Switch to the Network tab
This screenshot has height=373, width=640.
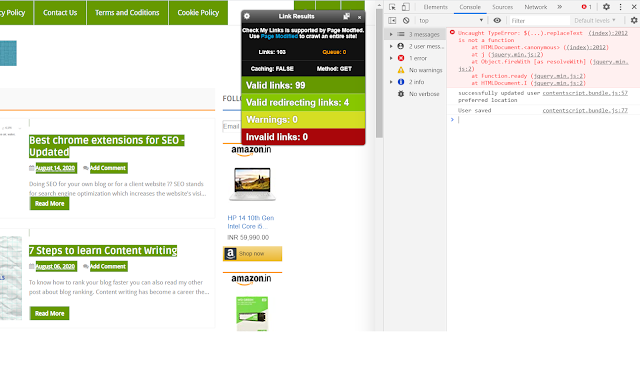click(536, 7)
